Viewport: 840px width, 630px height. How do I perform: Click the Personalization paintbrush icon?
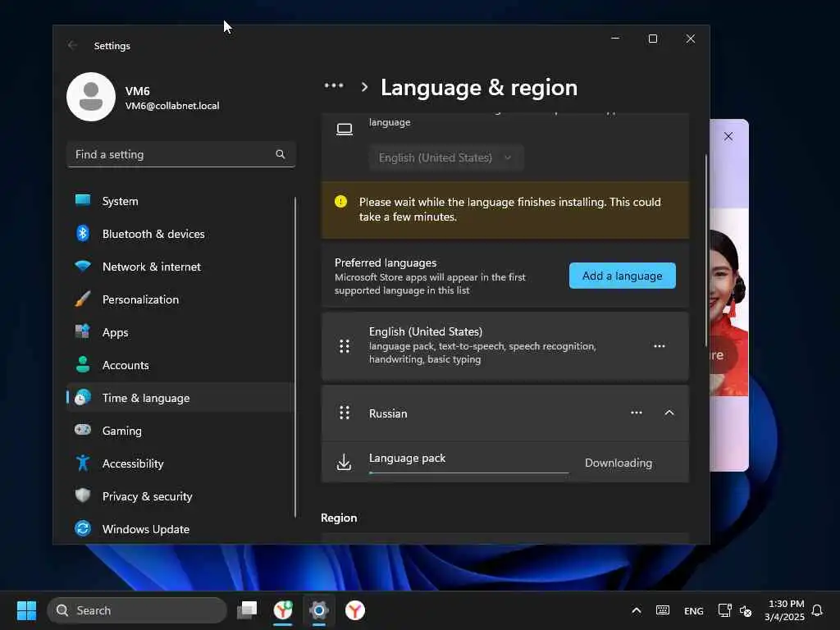[x=83, y=299]
